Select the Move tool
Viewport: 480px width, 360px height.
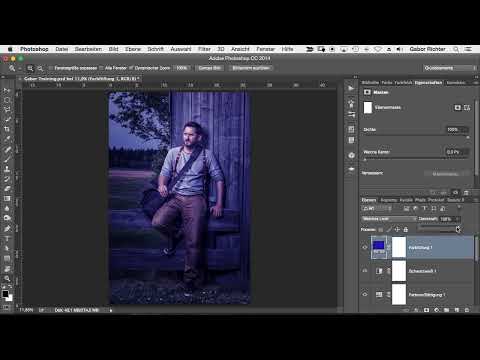[7, 90]
